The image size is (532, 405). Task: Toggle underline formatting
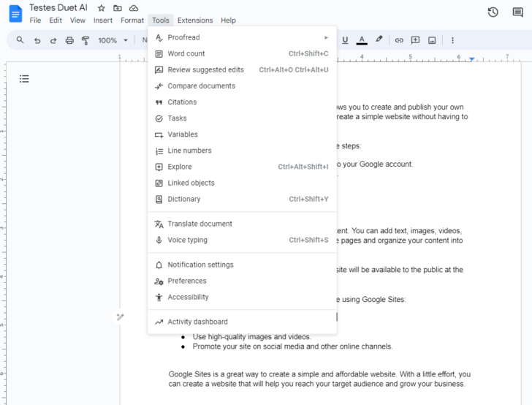coord(345,40)
